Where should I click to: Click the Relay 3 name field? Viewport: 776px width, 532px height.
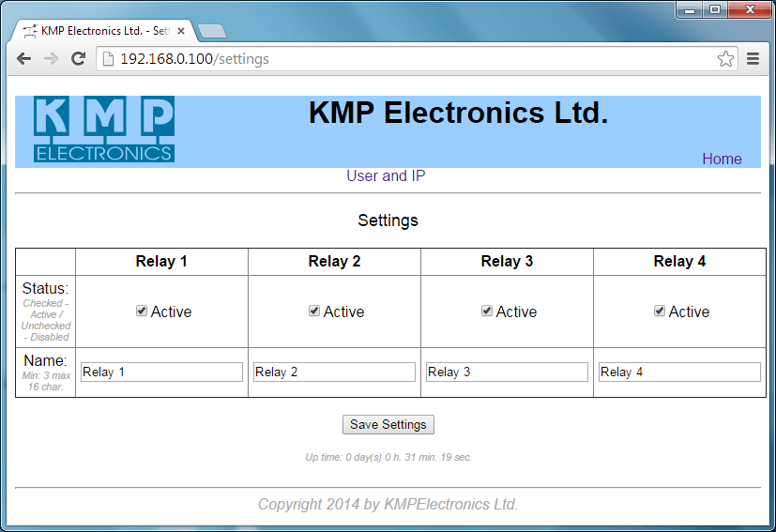tap(508, 372)
